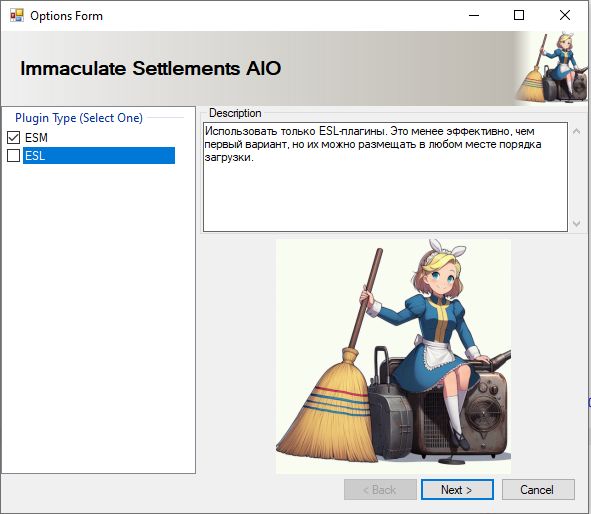This screenshot has height=514, width=591.
Task: Click the Immaculate Settlements AIO title
Action: (150, 68)
